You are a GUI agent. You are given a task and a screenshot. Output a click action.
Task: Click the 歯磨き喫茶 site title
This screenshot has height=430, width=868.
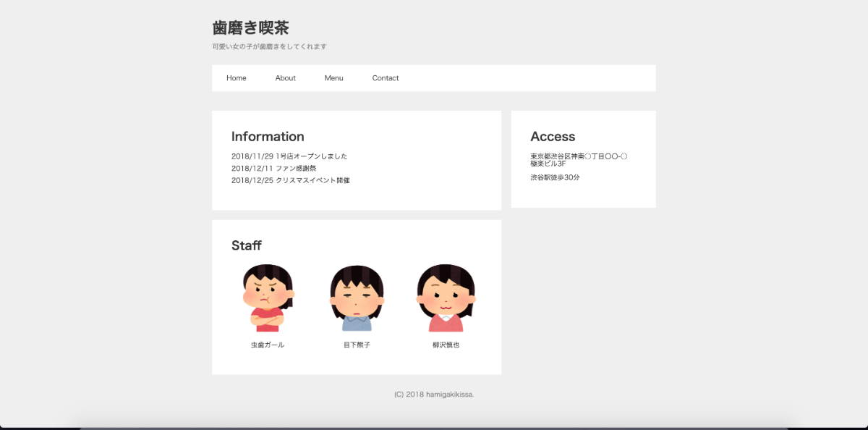pos(250,28)
